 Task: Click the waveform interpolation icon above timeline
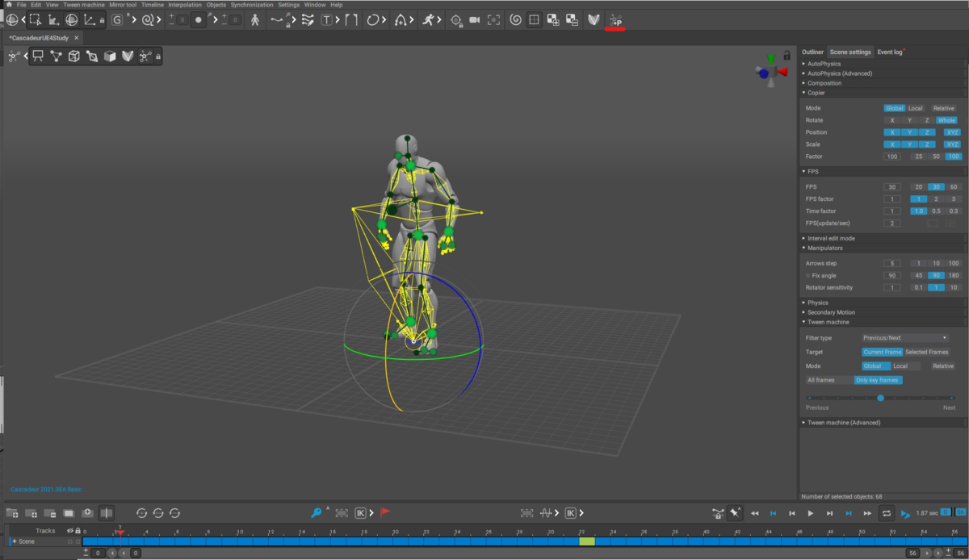547,512
